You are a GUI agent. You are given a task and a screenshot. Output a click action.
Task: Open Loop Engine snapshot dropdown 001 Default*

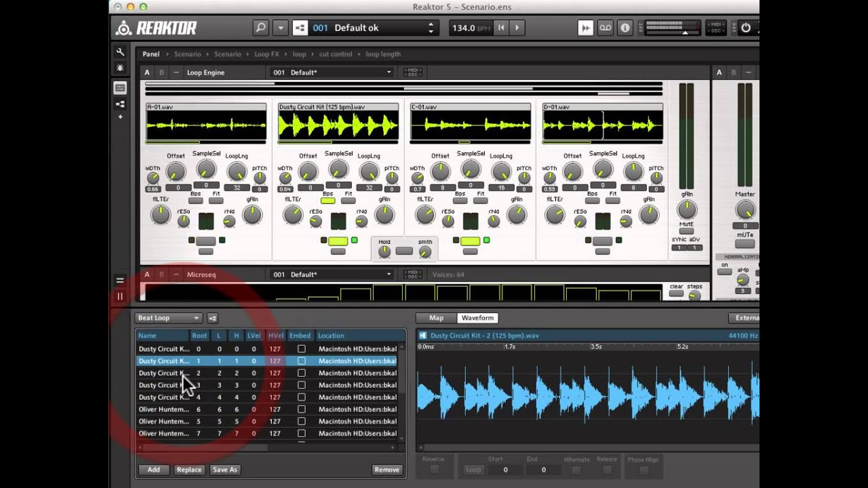(x=332, y=73)
